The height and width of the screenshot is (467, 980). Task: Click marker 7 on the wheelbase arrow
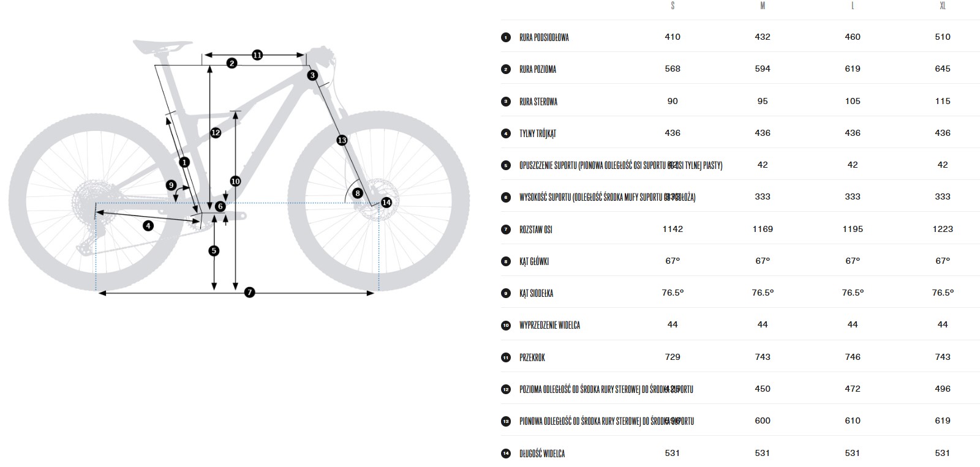pyautogui.click(x=249, y=293)
